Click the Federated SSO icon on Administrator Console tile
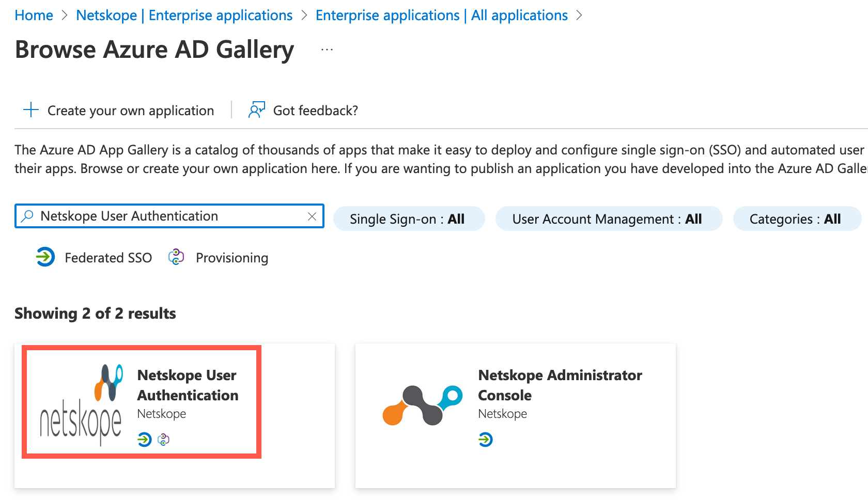The width and height of the screenshot is (868, 500). pos(486,440)
